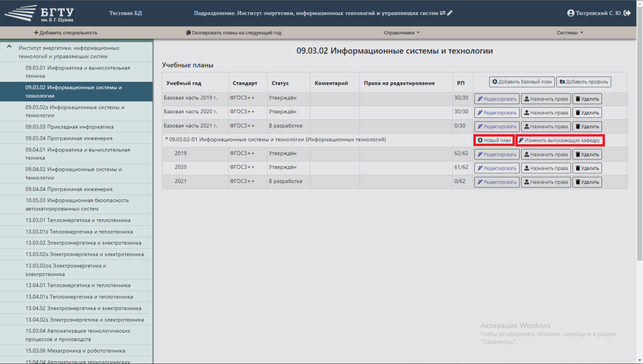
Task: Select 09.03.01 Информатика и вычислительная техника
Action: coord(76,72)
